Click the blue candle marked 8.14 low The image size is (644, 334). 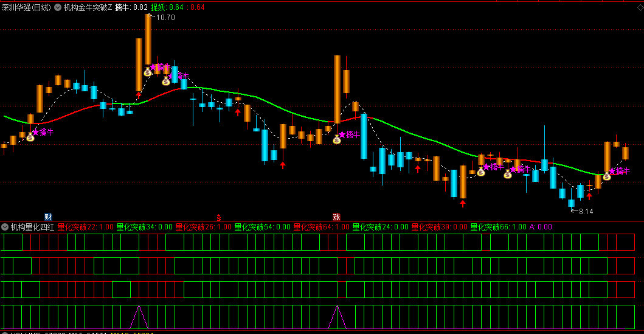coord(571,203)
